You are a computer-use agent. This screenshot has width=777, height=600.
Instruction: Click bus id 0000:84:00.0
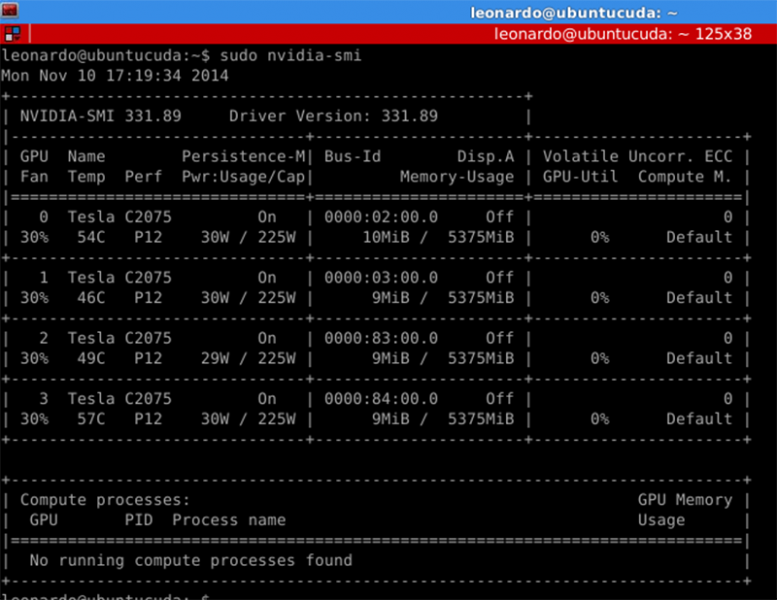381,399
